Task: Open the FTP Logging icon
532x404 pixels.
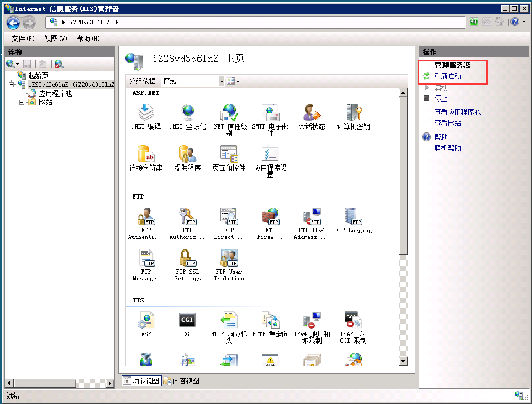Action: (353, 217)
